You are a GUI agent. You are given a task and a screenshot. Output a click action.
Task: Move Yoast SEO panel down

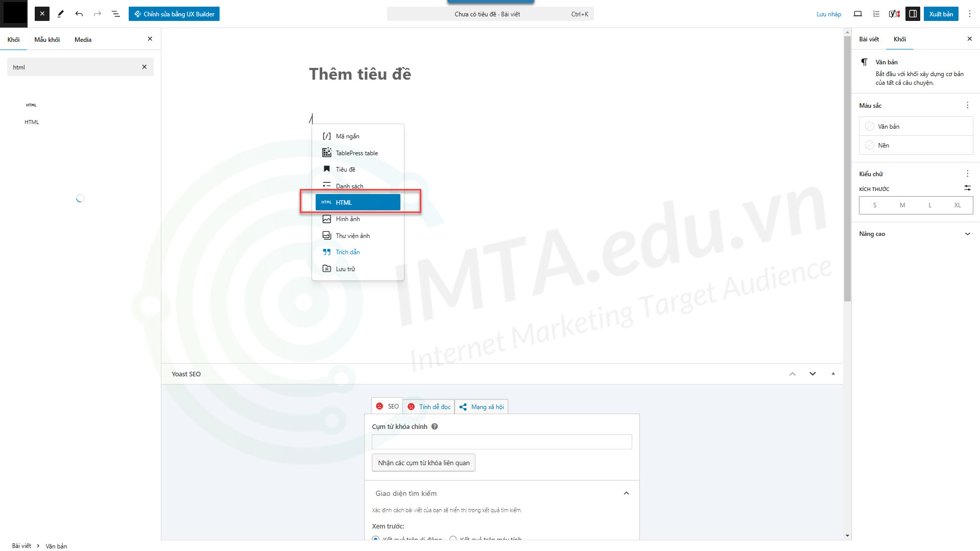tap(812, 374)
